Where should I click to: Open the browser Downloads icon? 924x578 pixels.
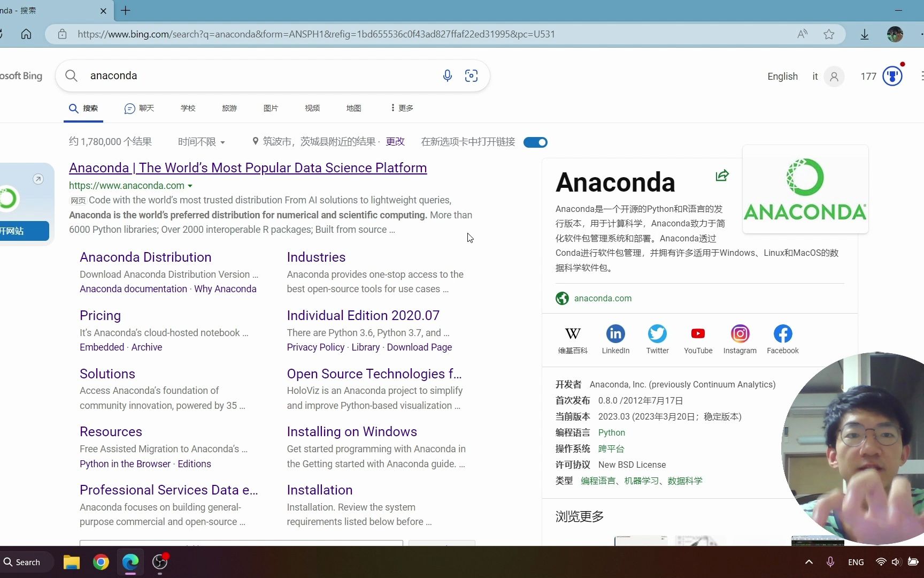click(x=864, y=34)
